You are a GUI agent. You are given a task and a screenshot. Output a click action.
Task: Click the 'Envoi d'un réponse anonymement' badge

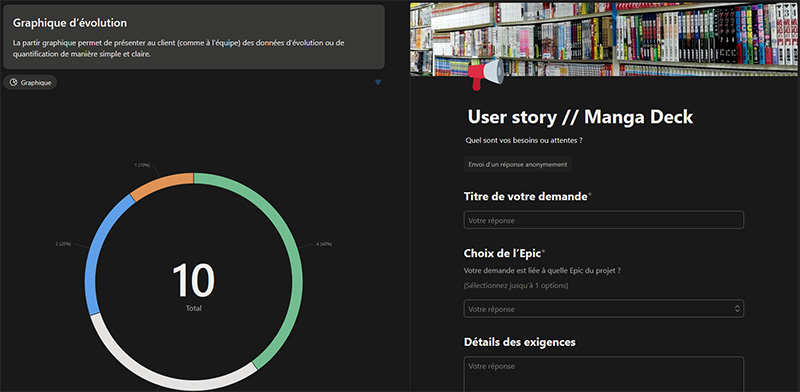point(517,164)
